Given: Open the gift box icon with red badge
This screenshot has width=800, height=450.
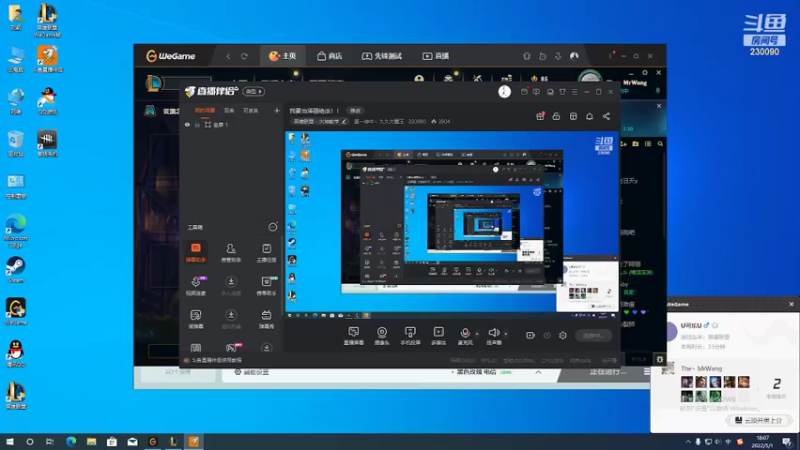Looking at the screenshot, I should point(540,116).
